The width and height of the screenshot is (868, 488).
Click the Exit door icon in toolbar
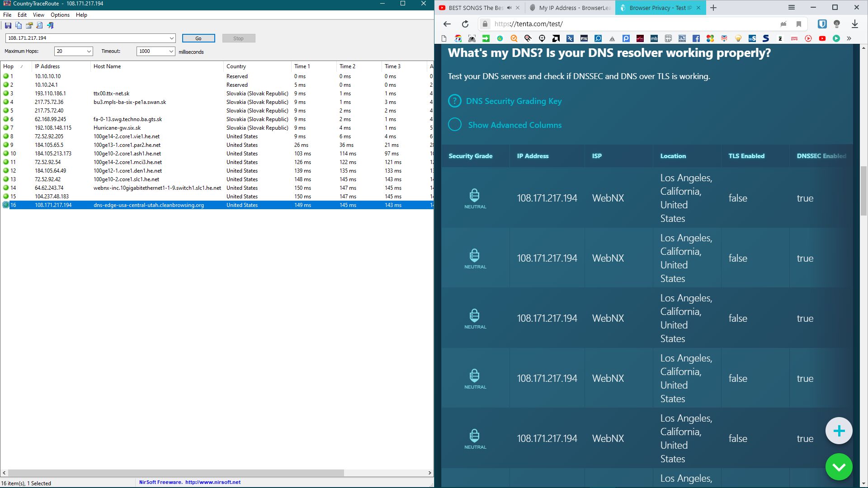[x=50, y=26]
